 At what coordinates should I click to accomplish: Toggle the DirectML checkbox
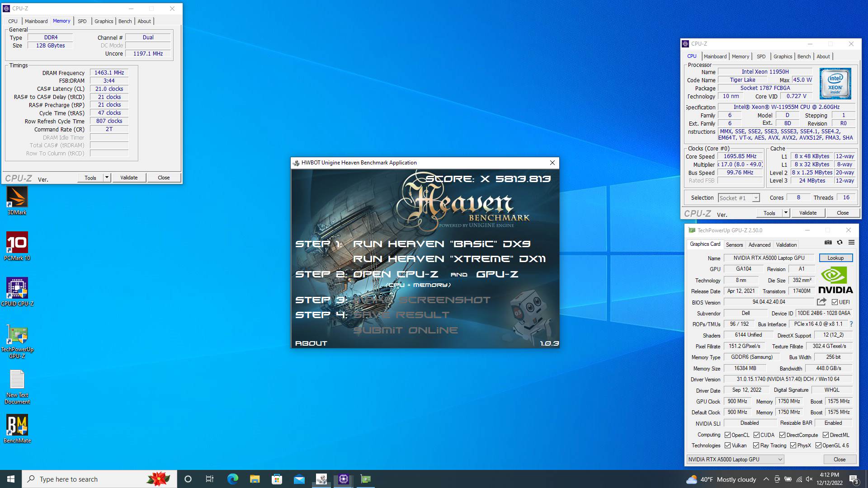(x=826, y=435)
